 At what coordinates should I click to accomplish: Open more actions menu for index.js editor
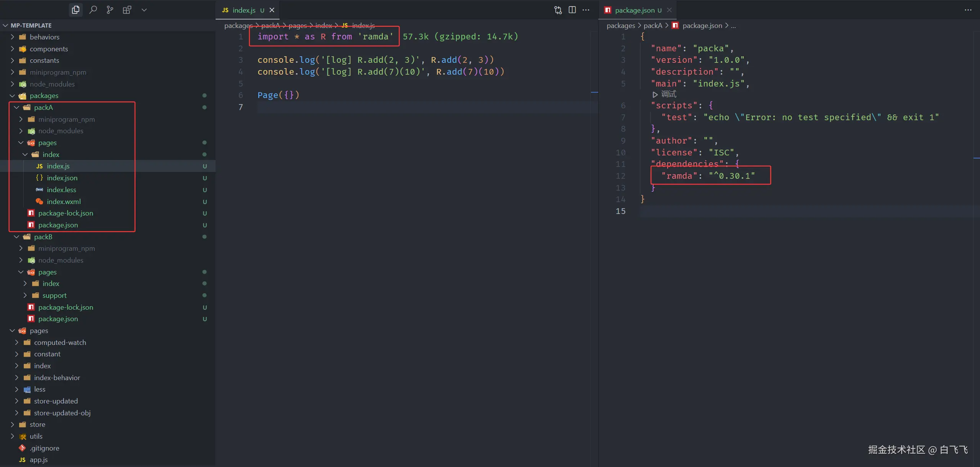pos(586,10)
